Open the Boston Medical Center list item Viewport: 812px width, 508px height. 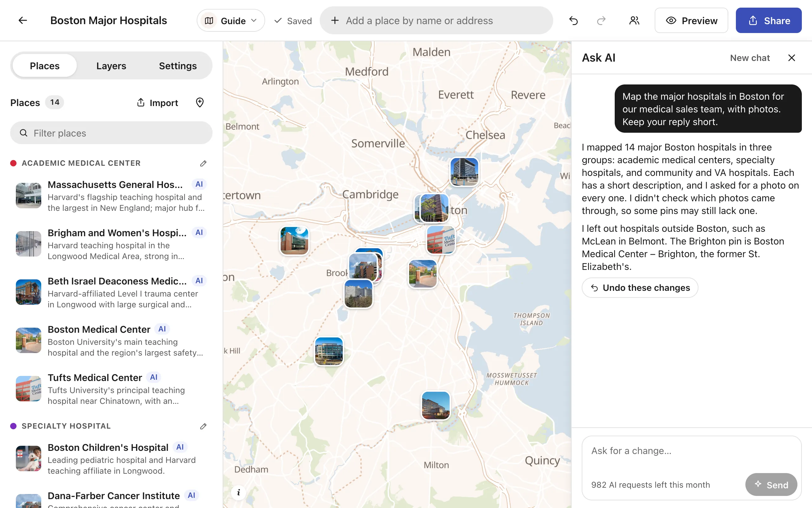[x=111, y=340]
